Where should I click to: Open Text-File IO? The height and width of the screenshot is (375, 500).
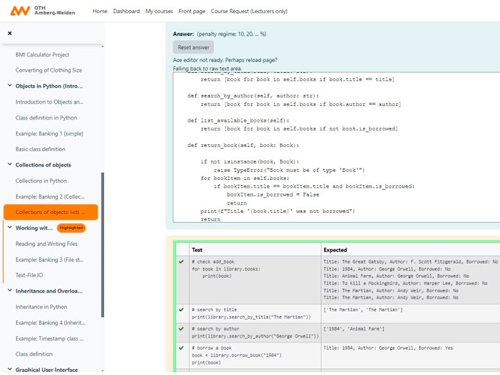[29, 275]
